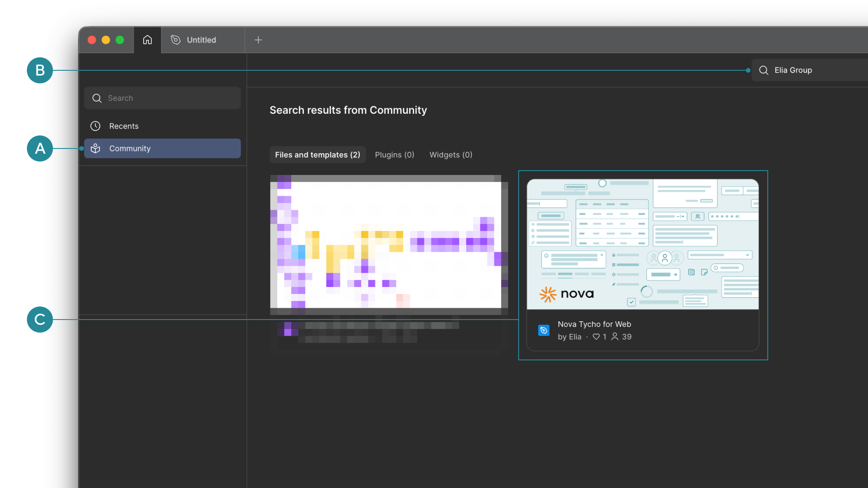Click the plus icon to add new tab
The image size is (868, 488).
pos(258,40)
